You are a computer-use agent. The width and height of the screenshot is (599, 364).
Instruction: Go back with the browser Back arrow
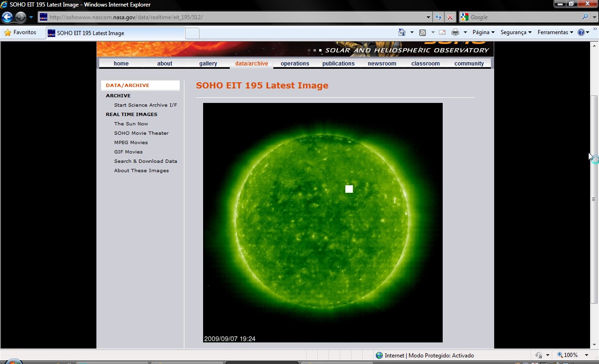coord(7,17)
